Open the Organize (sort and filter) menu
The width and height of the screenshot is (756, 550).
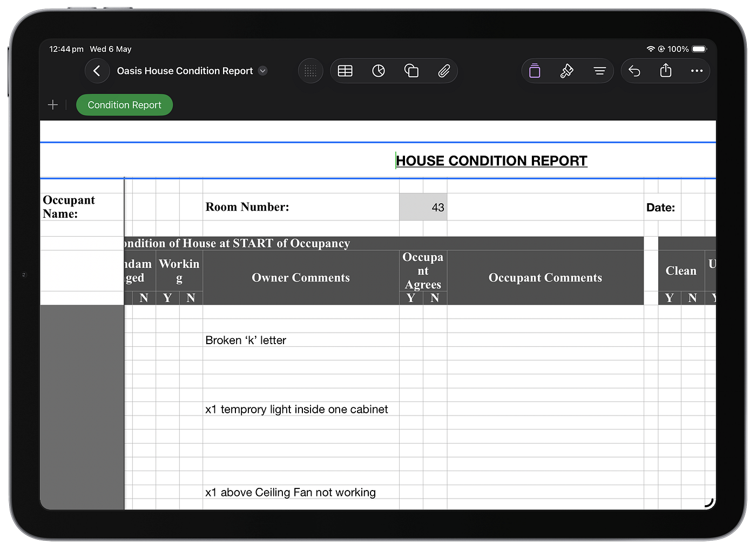[x=599, y=71]
